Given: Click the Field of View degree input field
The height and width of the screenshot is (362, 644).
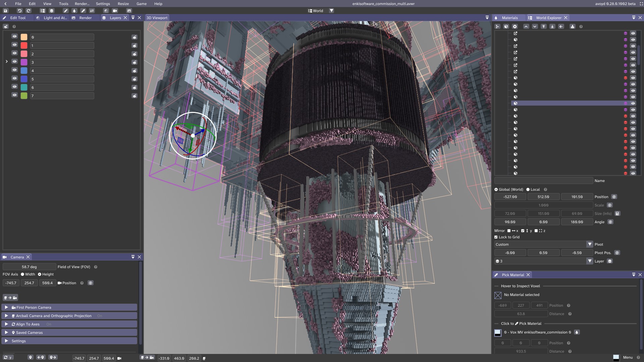Looking at the screenshot, I should pyautogui.click(x=29, y=267).
